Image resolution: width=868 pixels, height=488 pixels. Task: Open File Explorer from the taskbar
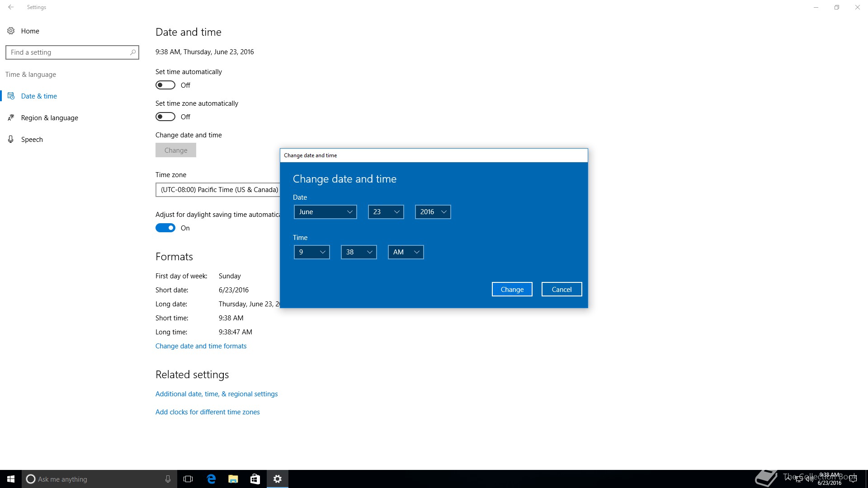point(233,479)
